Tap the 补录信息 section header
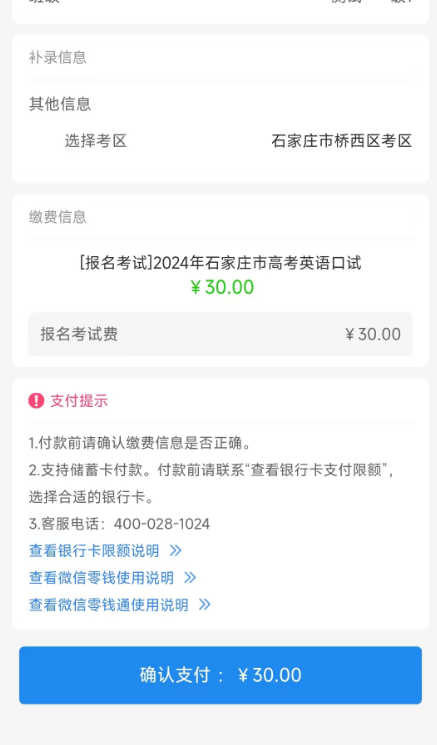This screenshot has width=437, height=745. click(57, 57)
